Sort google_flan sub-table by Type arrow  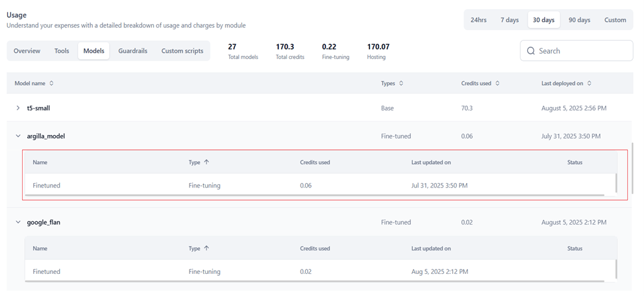206,248
